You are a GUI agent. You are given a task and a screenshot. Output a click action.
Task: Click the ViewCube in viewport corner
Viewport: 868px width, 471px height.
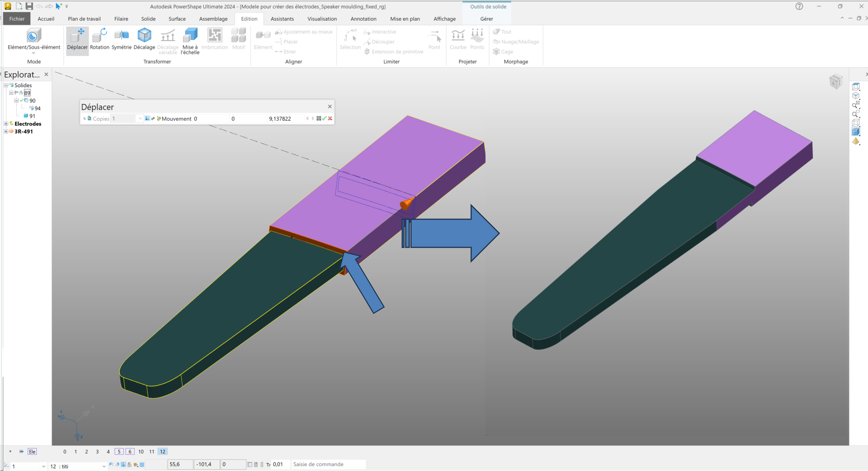(836, 81)
